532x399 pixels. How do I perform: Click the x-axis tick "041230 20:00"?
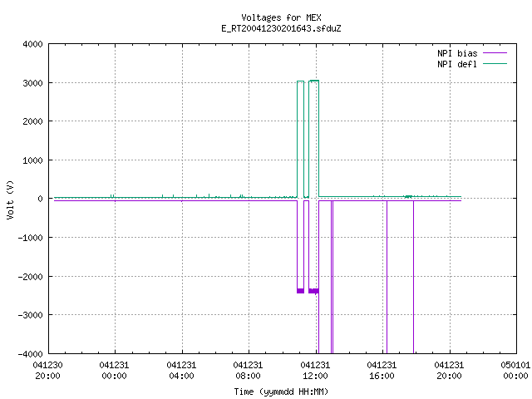click(x=48, y=371)
